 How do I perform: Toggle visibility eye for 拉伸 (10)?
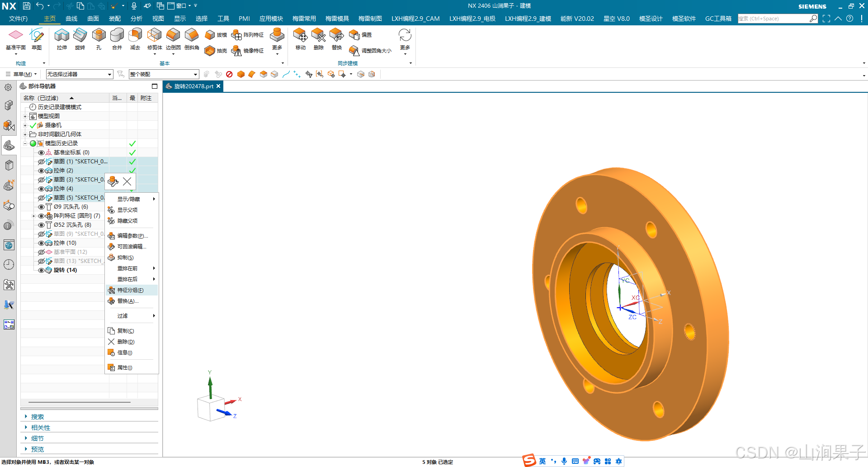[x=41, y=243]
